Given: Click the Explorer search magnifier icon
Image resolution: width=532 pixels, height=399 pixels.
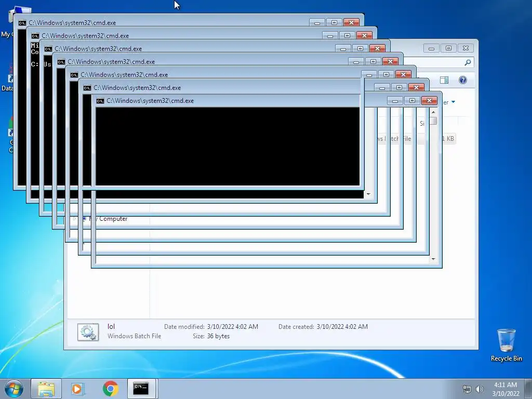Looking at the screenshot, I should pyautogui.click(x=468, y=62).
